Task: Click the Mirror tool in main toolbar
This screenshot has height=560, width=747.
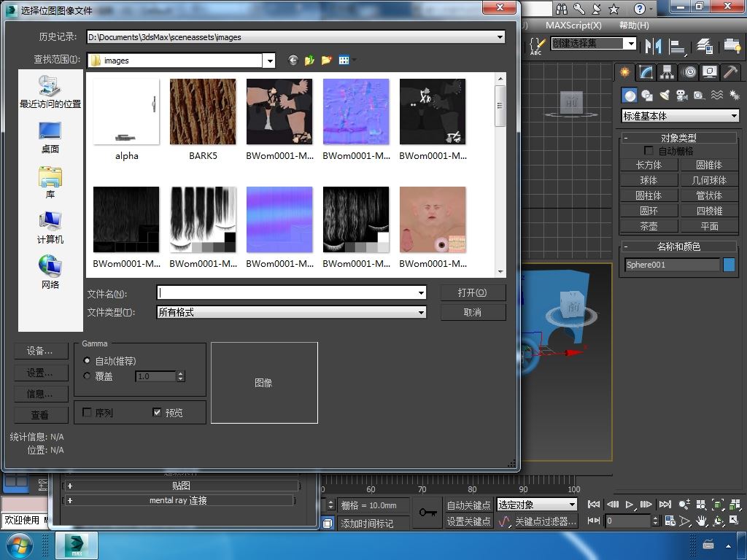Action: tap(653, 46)
